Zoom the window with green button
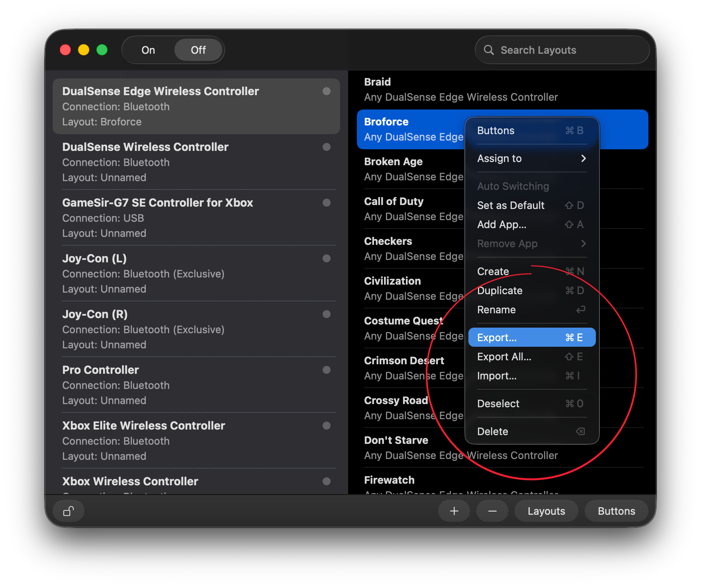The width and height of the screenshot is (701, 588). [102, 50]
